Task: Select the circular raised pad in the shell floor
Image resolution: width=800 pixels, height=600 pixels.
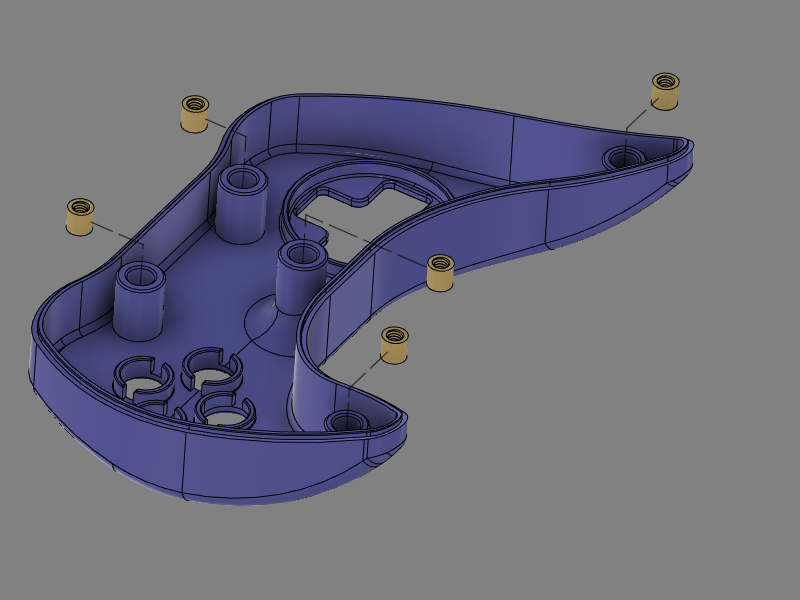Action: 270,327
